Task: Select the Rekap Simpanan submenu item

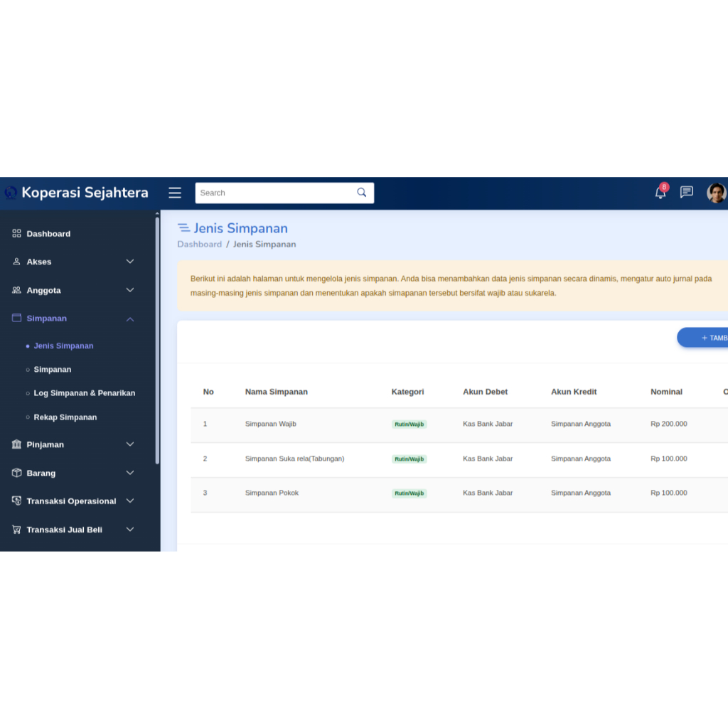Action: click(65, 417)
